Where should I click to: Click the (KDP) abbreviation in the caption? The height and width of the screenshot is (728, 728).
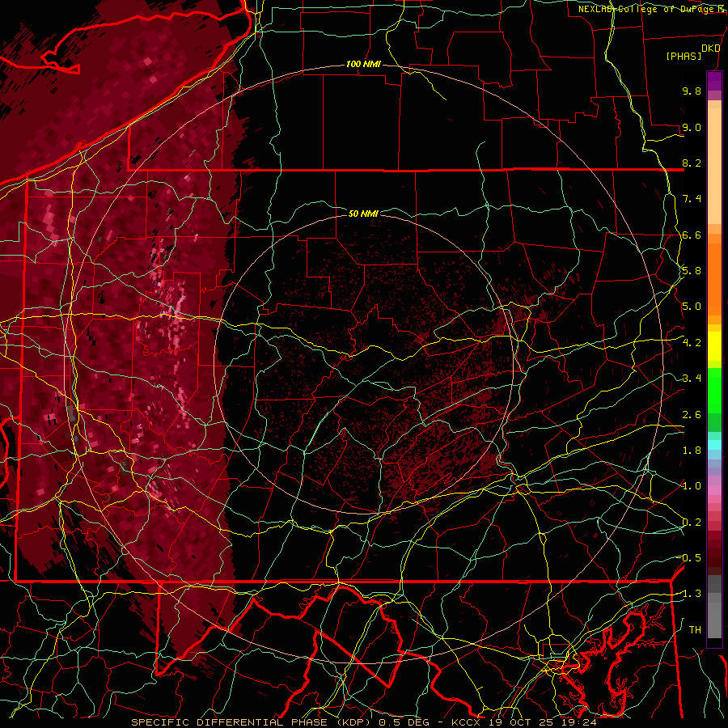click(354, 722)
